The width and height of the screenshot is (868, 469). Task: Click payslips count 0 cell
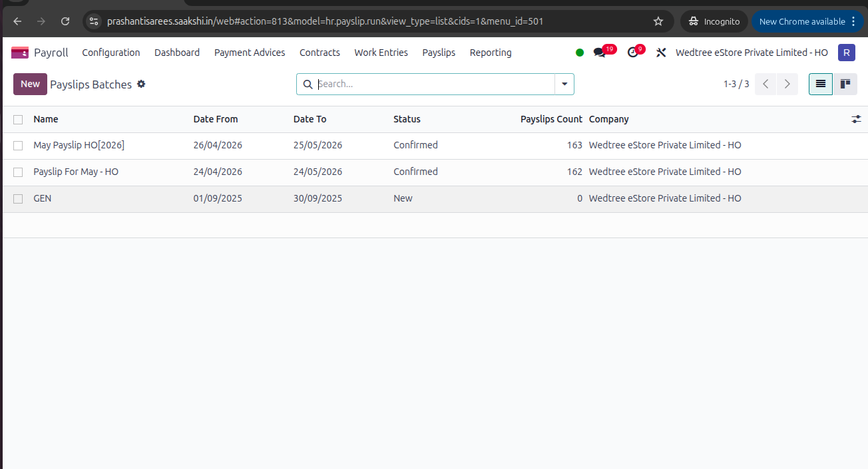click(580, 198)
